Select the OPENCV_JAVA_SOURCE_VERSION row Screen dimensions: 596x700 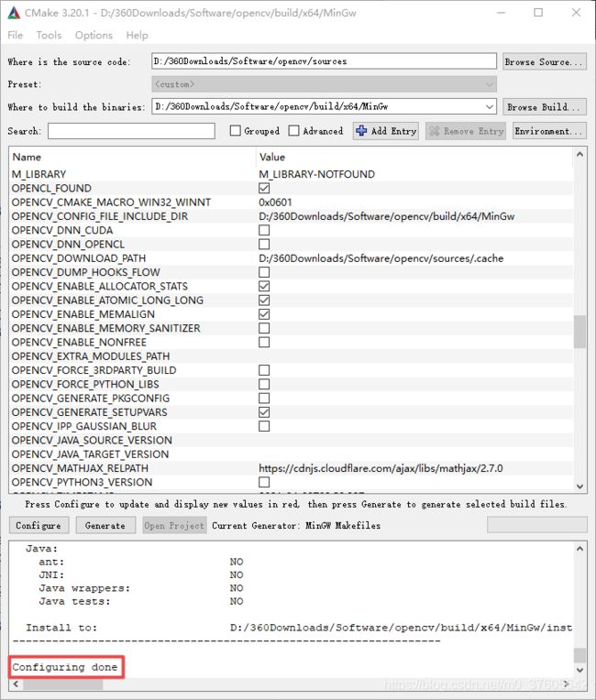[292, 440]
